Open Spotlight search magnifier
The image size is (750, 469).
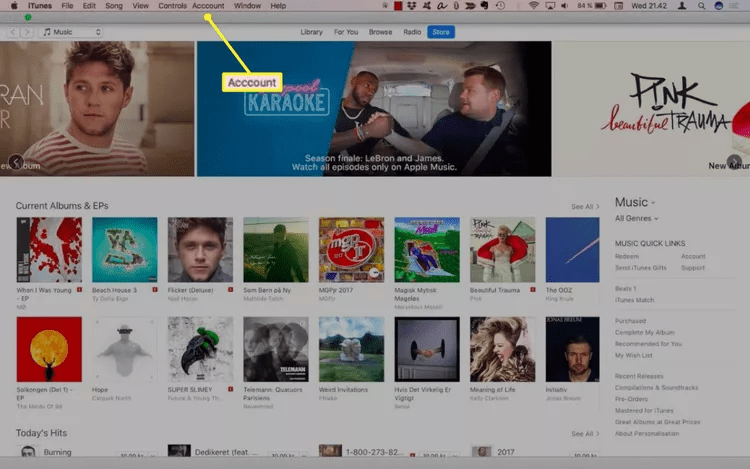click(701, 6)
